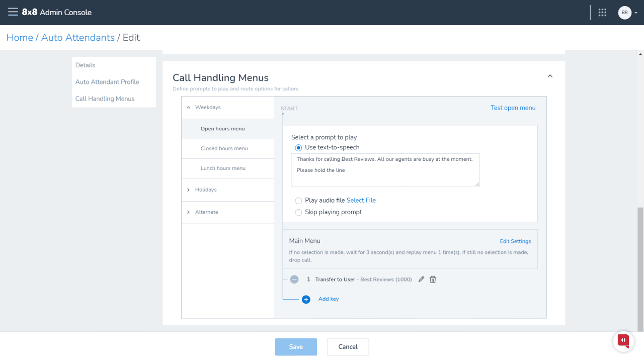This screenshot has width=644, height=362.
Task: Open the hamburger navigation menu
Action: (x=13, y=12)
